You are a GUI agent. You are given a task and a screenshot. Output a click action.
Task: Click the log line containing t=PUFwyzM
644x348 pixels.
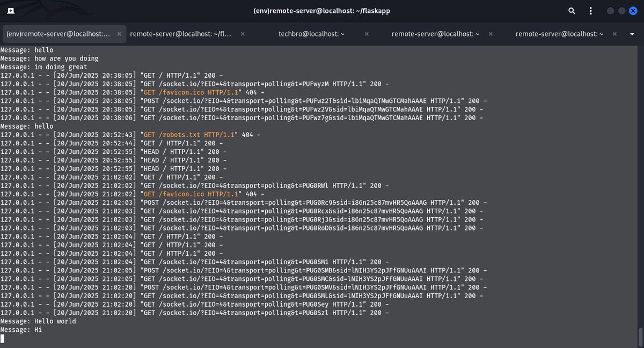(x=194, y=84)
